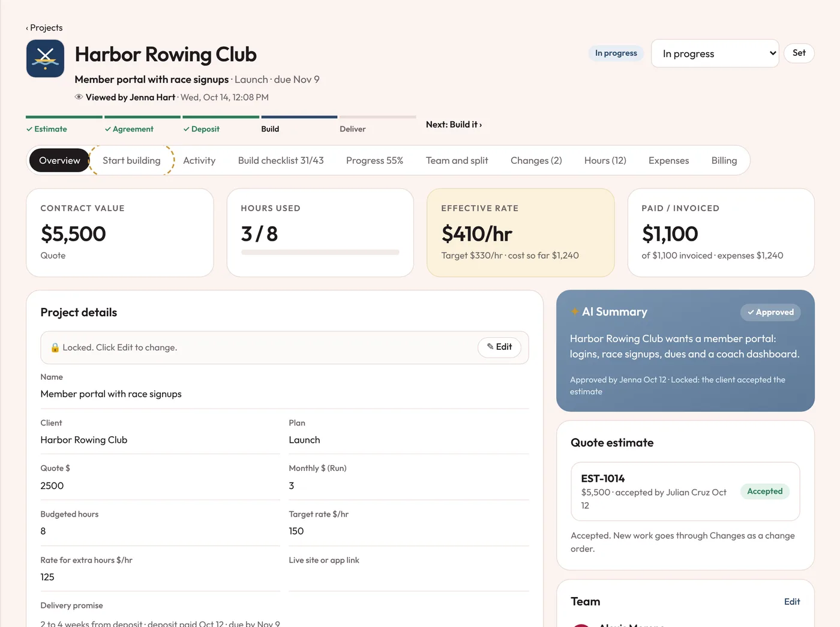
Task: Click the Estimate stage step
Action: [x=64, y=124]
